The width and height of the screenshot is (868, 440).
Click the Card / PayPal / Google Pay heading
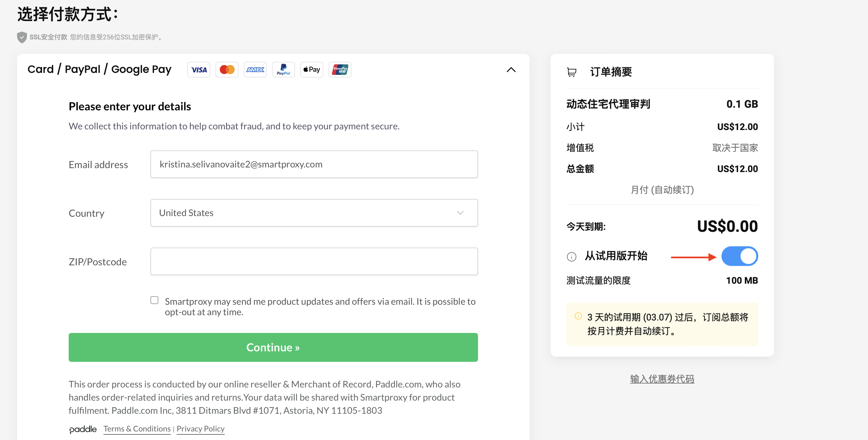[x=100, y=69]
